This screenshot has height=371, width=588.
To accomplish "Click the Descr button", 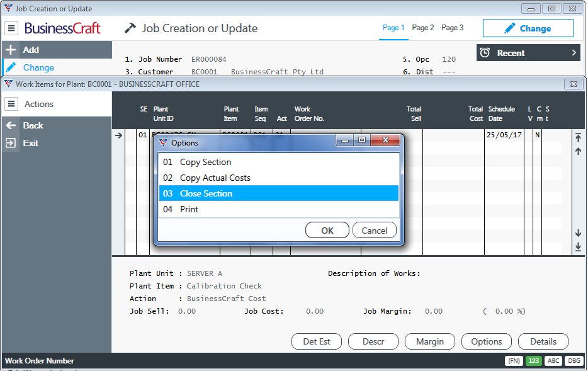I will (x=373, y=341).
